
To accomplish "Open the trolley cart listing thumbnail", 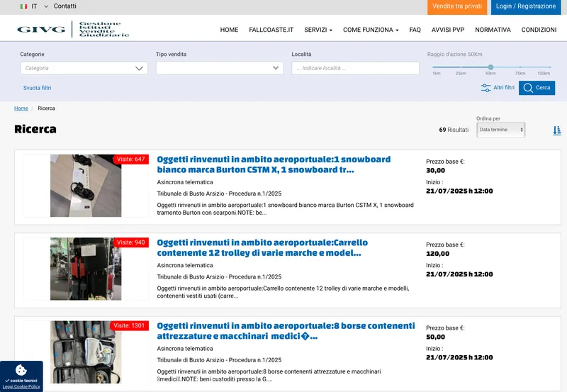I will coord(86,269).
